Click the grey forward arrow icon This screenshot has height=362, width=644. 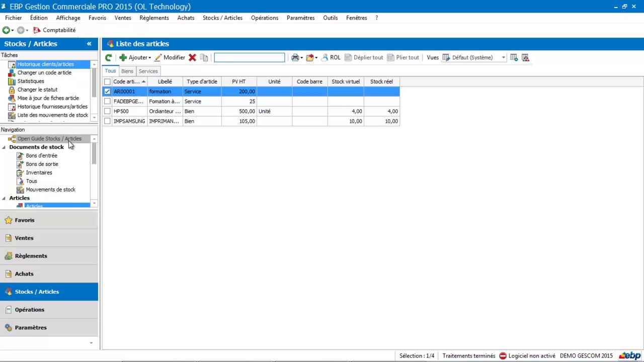(21, 30)
